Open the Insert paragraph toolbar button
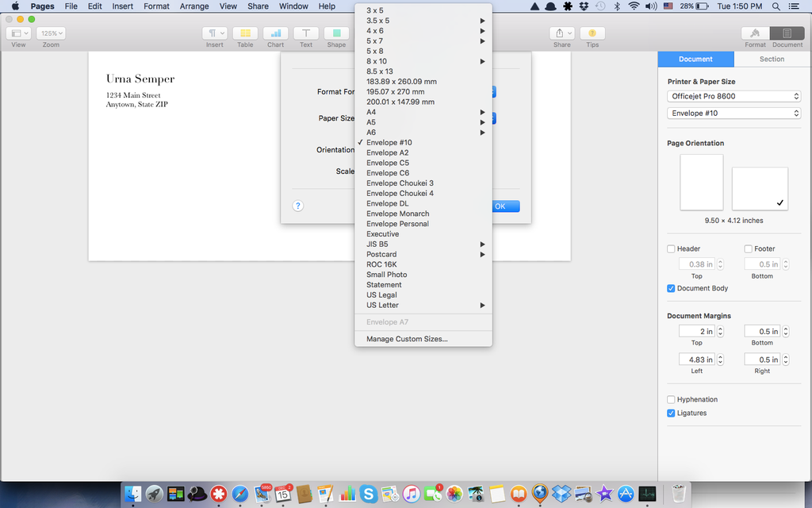Image resolution: width=812 pixels, height=508 pixels. coord(215,33)
